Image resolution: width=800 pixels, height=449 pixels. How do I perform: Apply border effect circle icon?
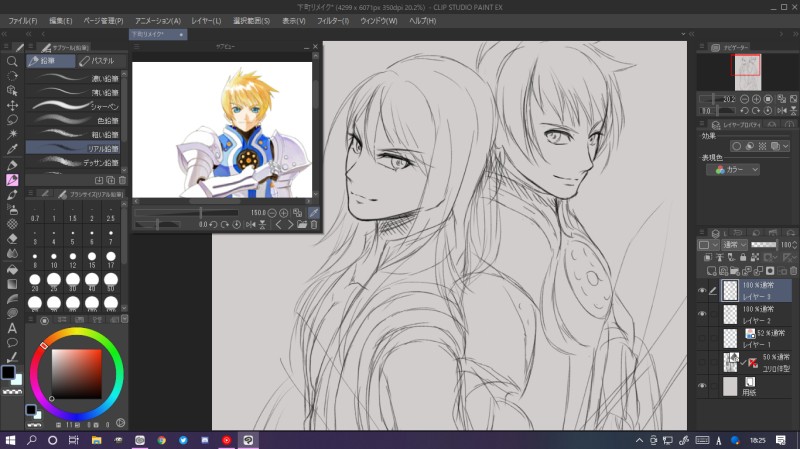coord(736,146)
